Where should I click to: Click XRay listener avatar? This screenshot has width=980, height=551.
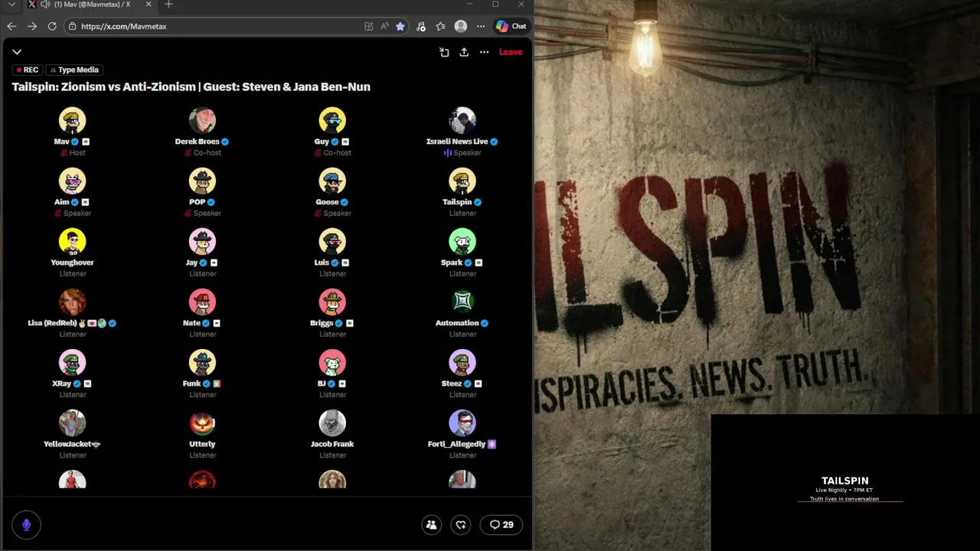(x=73, y=363)
